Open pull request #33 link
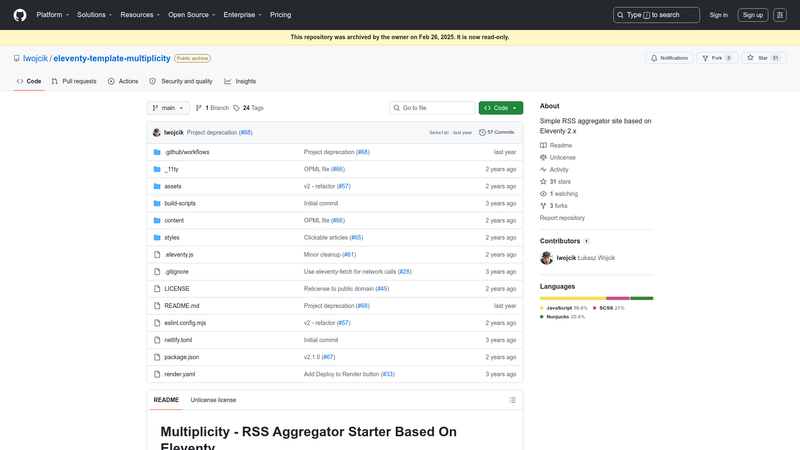The height and width of the screenshot is (450, 800). [x=388, y=374]
